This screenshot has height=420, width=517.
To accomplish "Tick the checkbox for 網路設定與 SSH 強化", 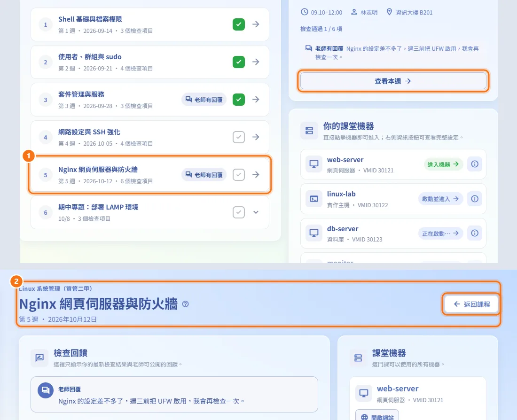I will pos(238,137).
